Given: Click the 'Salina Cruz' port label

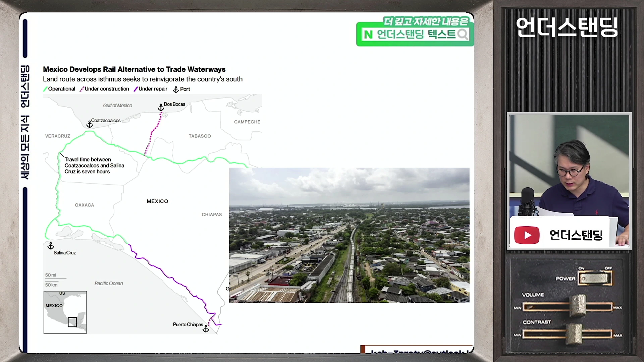Looking at the screenshot, I should [65, 253].
